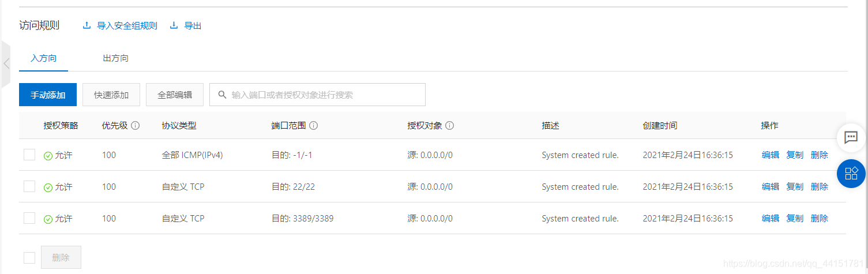Image resolution: width=868 pixels, height=274 pixels.
Task: Select checkbox for port 22/22 rule
Action: pyautogui.click(x=29, y=186)
